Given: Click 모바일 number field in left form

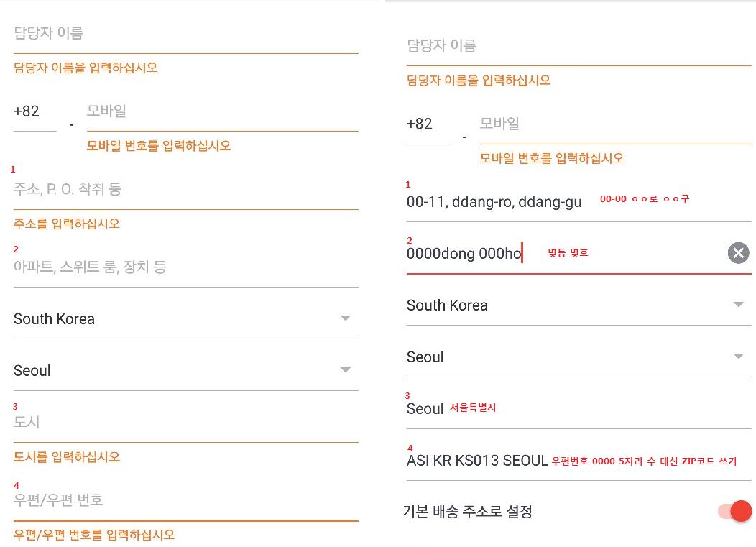Looking at the screenshot, I should pos(222,111).
